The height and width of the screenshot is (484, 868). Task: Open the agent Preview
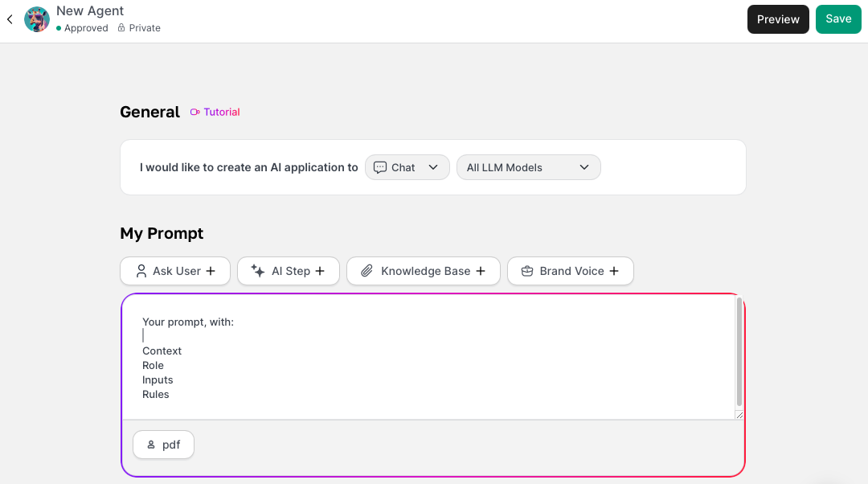(x=778, y=19)
